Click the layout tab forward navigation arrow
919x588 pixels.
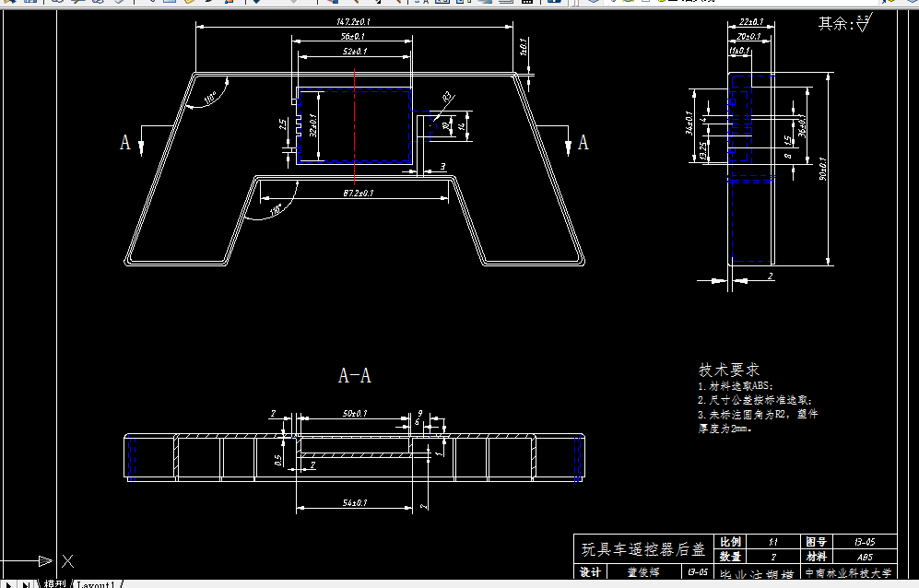[x=26, y=582]
